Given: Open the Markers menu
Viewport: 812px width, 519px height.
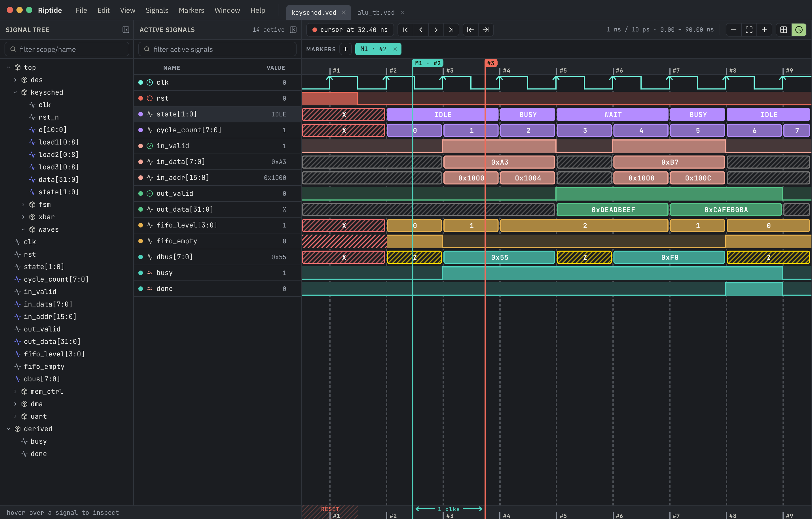Looking at the screenshot, I should (x=191, y=10).
